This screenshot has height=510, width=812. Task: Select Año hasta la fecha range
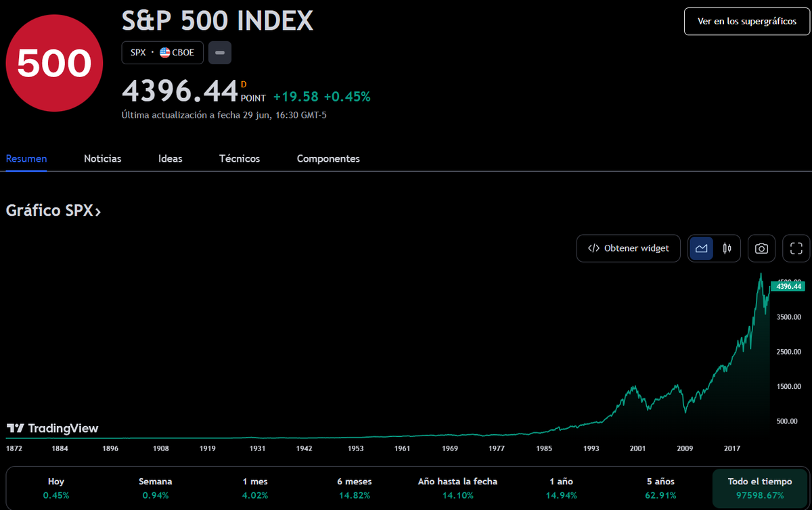tap(457, 488)
